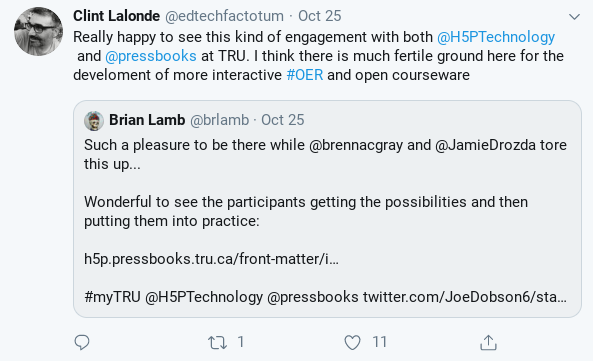Open the share tweet icon
This screenshot has width=593, height=361.
click(x=488, y=342)
